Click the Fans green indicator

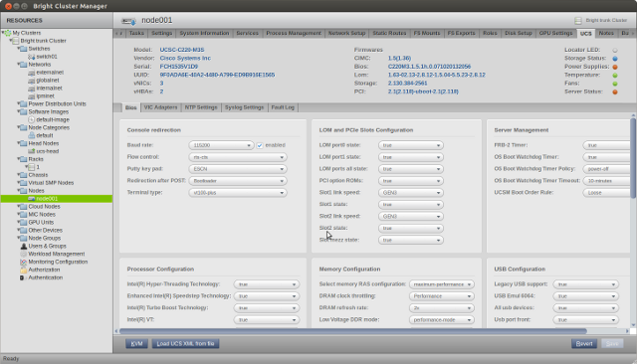[x=615, y=84]
